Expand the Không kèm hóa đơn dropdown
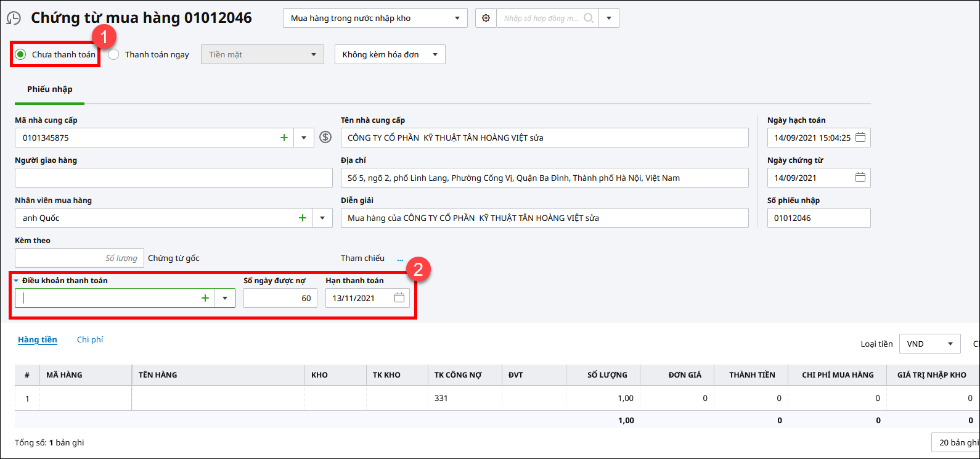The width and height of the screenshot is (980, 459). (x=390, y=54)
